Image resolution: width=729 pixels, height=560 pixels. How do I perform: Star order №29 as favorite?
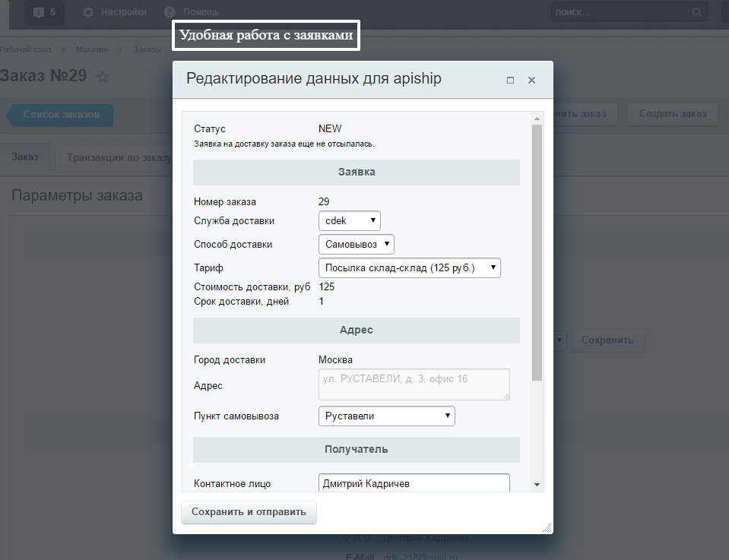click(x=103, y=77)
